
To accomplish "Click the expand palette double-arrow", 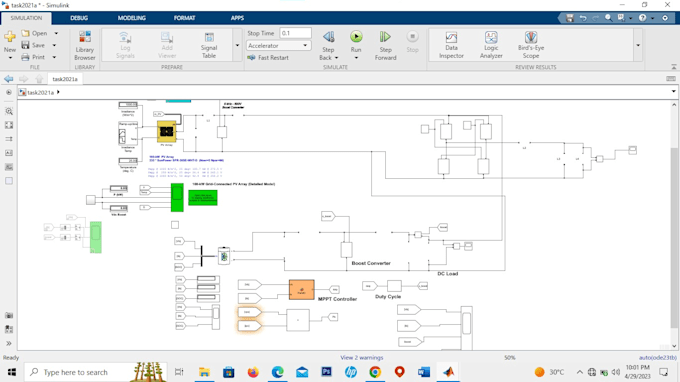I will pyautogui.click(x=9, y=343).
